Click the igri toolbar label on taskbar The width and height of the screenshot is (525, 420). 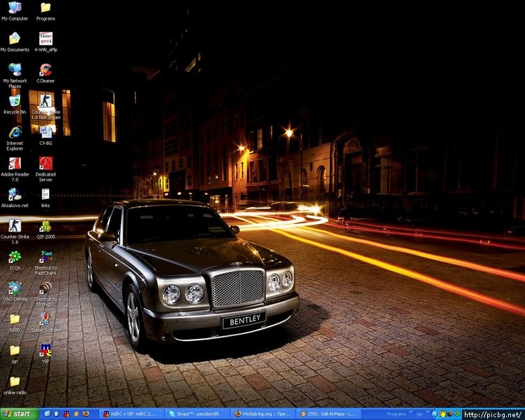click(420, 414)
